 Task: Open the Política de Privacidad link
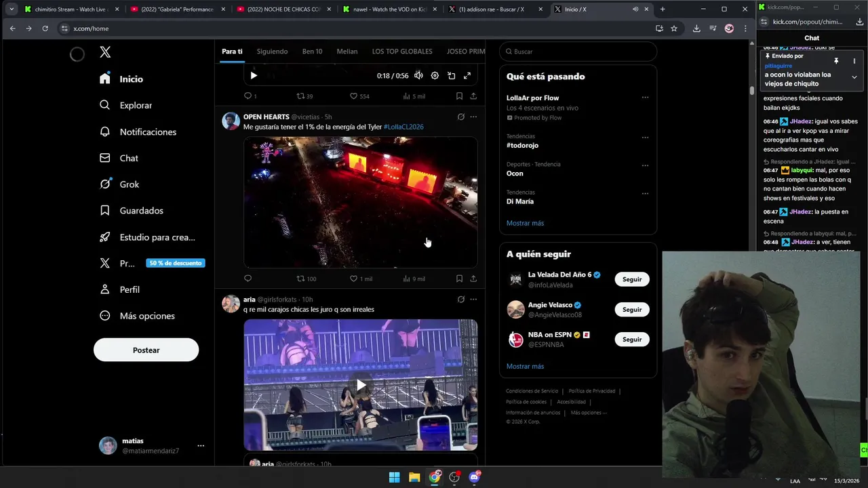(x=592, y=391)
